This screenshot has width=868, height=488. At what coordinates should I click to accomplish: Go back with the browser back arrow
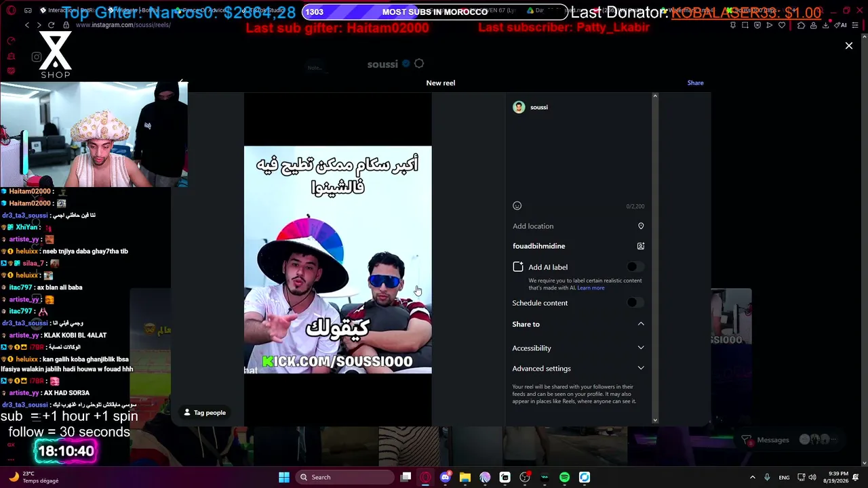[x=27, y=25]
